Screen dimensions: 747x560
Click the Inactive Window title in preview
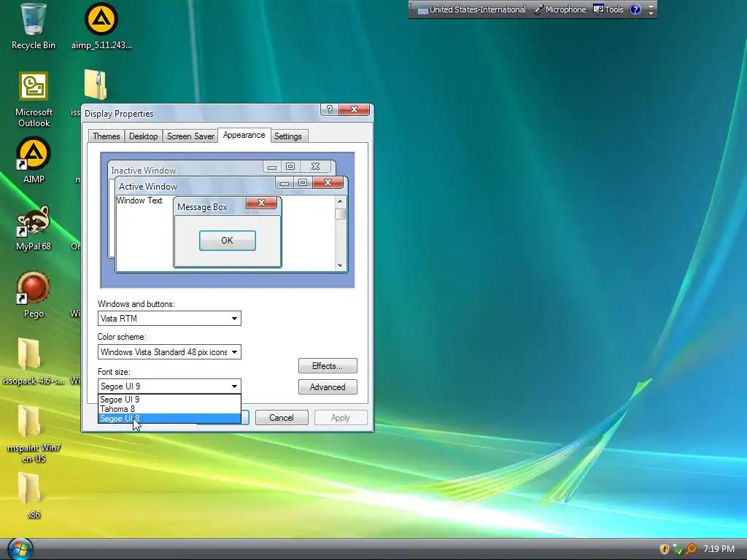144,171
